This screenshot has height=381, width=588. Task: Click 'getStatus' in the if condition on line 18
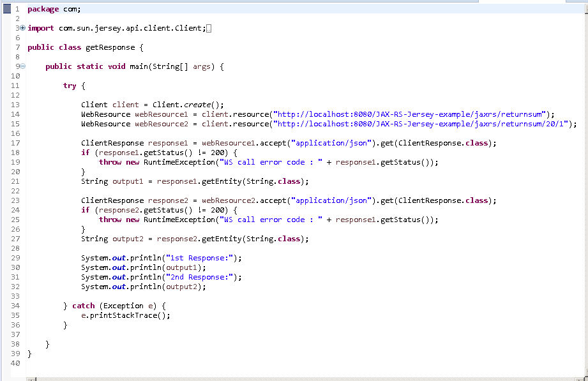point(163,153)
